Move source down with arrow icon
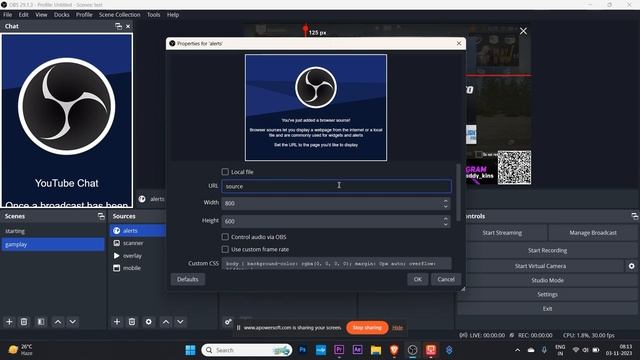This screenshot has height=360, width=640. (180, 322)
